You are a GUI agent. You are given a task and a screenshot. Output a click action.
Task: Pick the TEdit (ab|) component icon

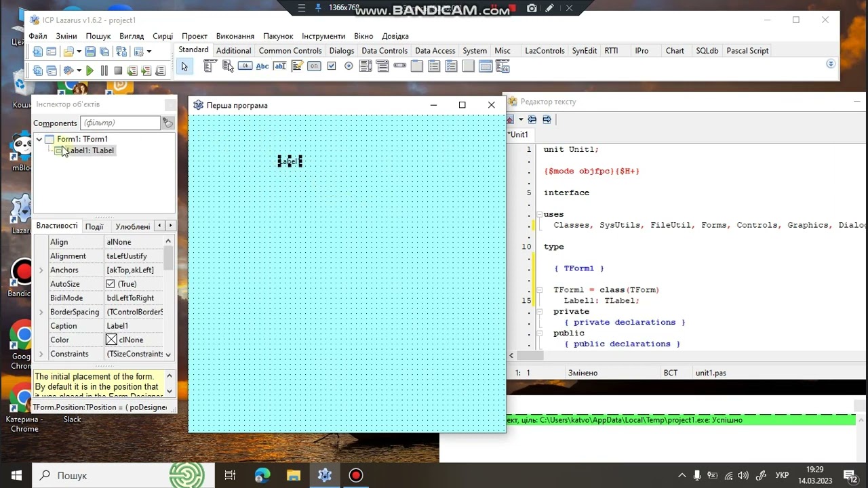[x=279, y=66]
